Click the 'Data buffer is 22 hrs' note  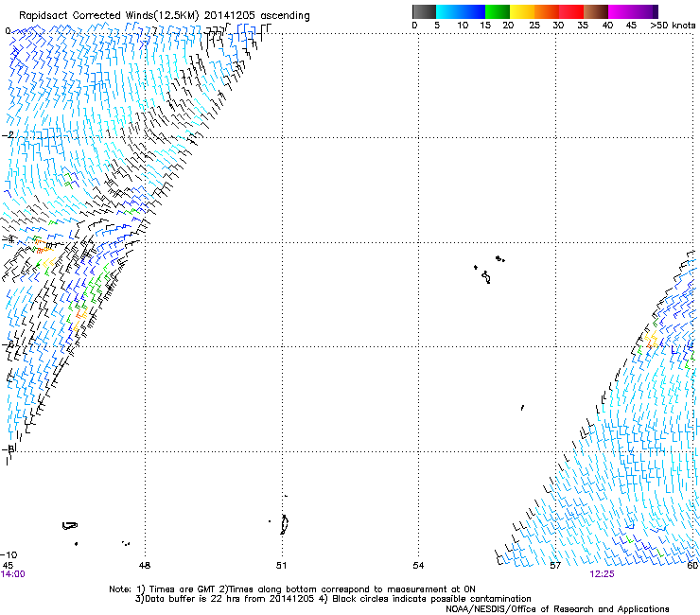[x=226, y=599]
